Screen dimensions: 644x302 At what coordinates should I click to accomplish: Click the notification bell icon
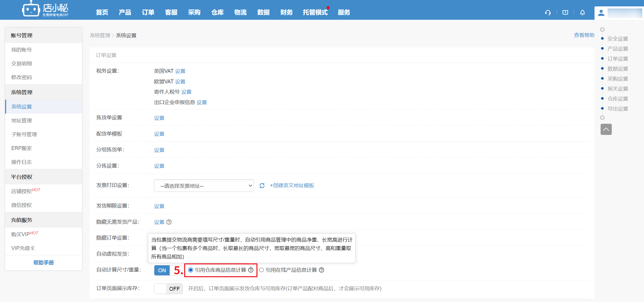point(582,13)
